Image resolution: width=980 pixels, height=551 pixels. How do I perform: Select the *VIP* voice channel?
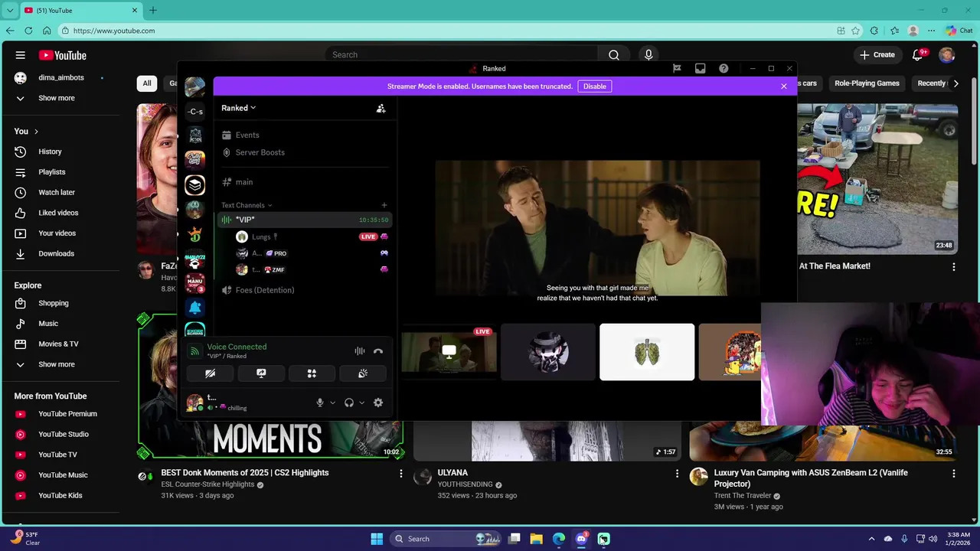304,220
